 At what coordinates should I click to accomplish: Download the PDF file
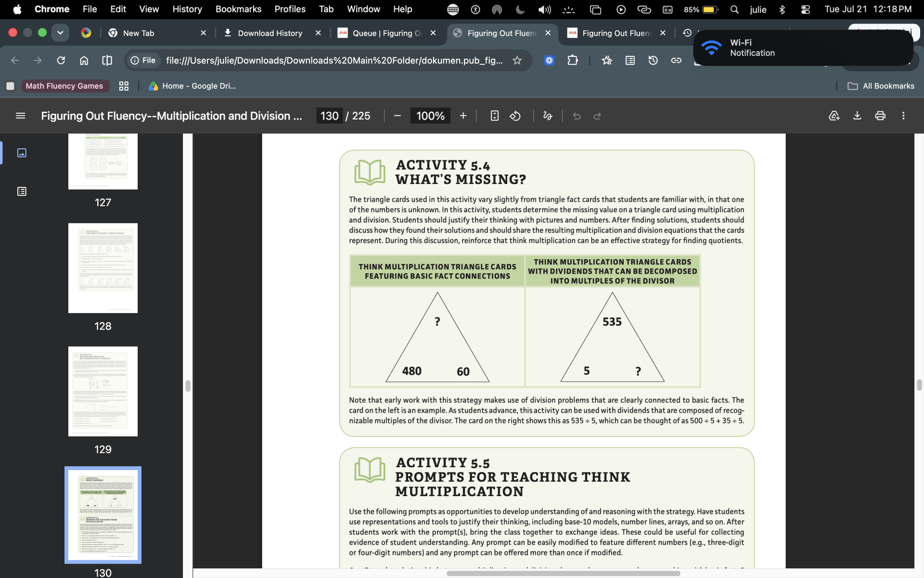[x=857, y=116]
